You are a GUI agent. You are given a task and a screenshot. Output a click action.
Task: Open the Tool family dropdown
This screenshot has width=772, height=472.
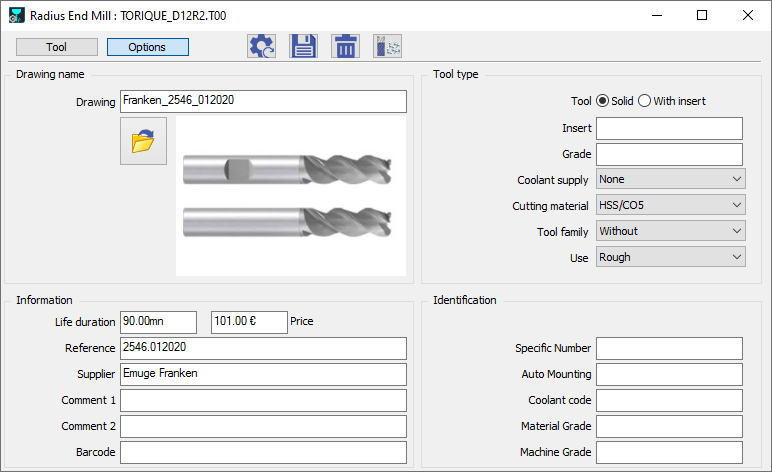[x=670, y=231]
